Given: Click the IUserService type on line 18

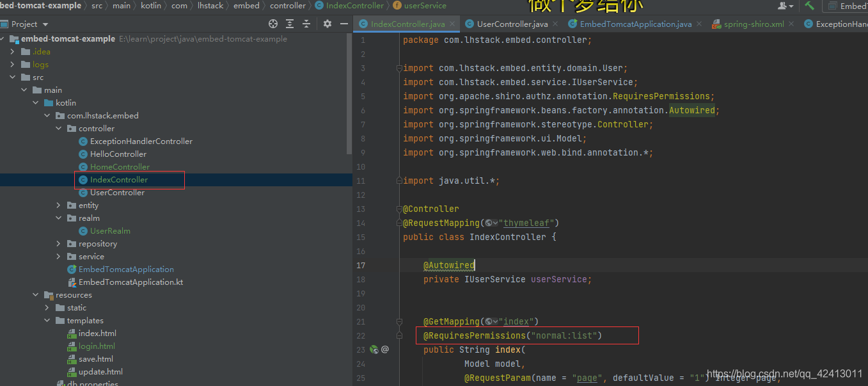Looking at the screenshot, I should 495,279.
